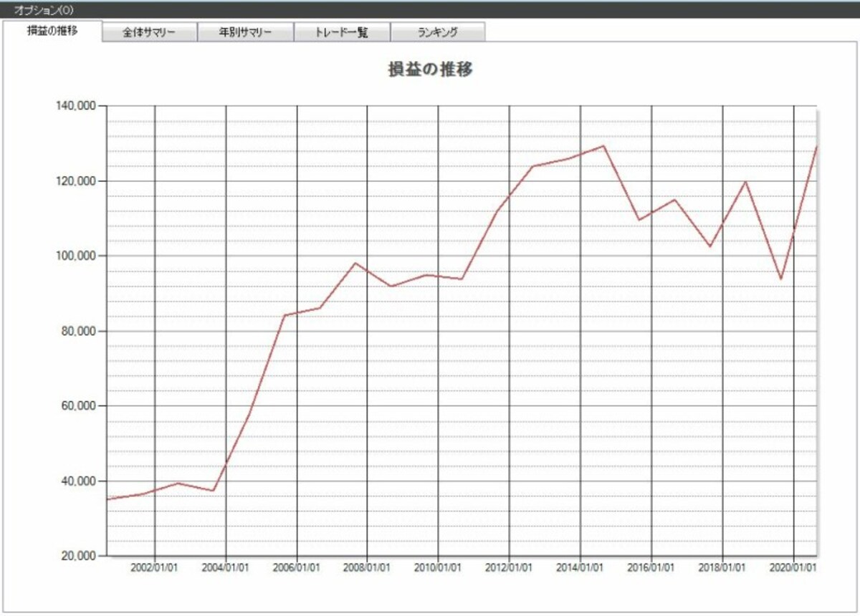
Task: Select the 損益の推移 tab
Action: [52, 32]
